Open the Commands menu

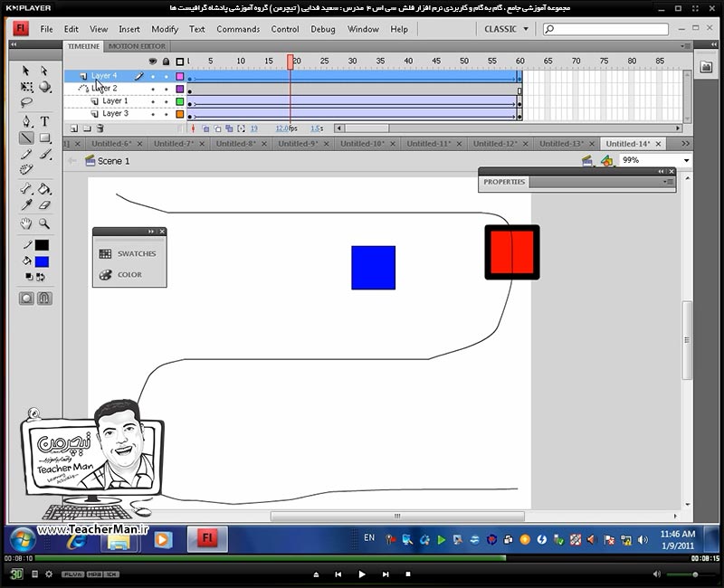(x=238, y=29)
